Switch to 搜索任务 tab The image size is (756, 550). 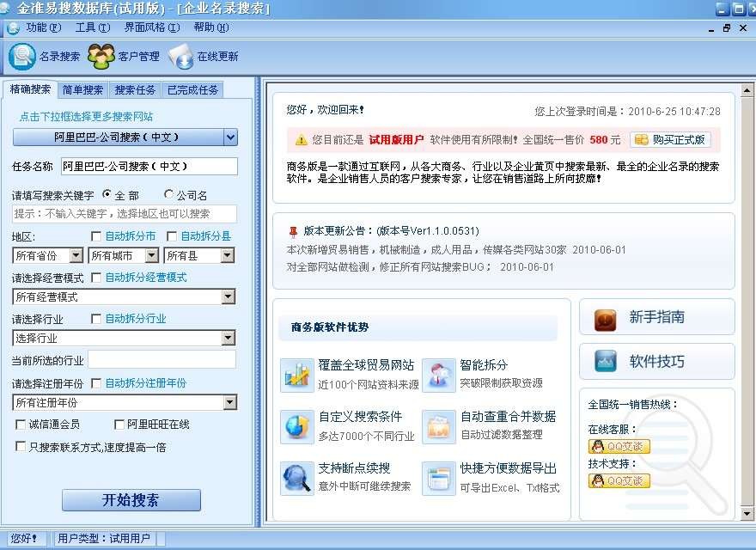tap(135, 90)
